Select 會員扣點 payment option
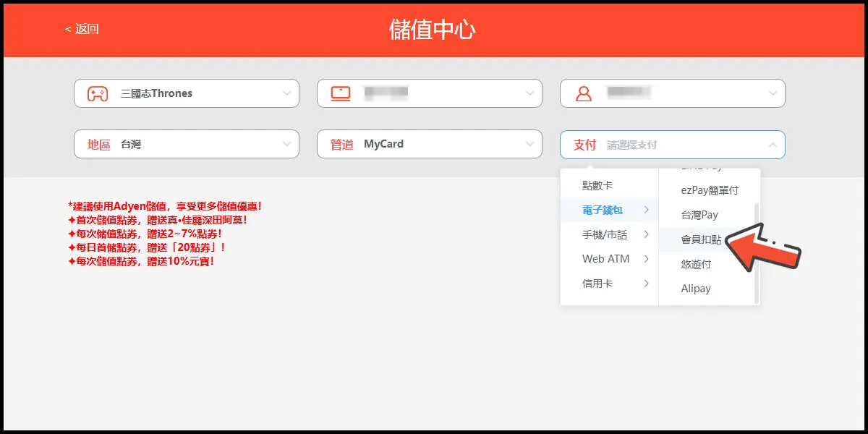The image size is (868, 434). [x=701, y=239]
